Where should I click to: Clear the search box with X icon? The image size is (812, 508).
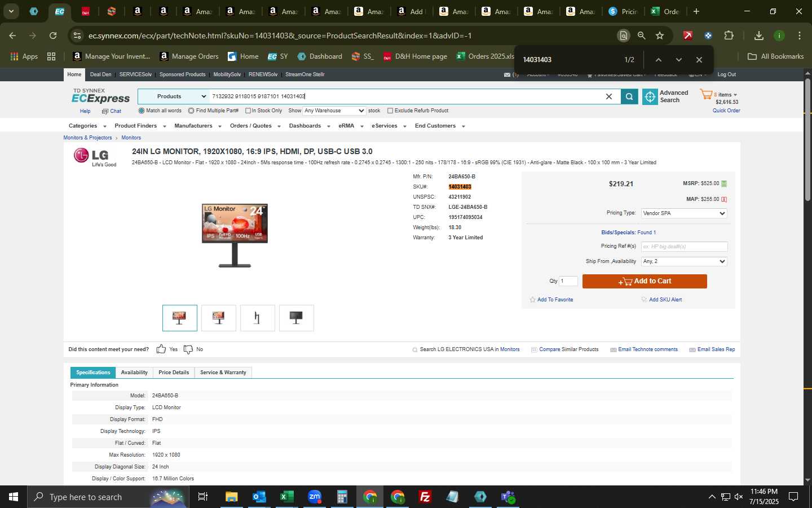[609, 97]
